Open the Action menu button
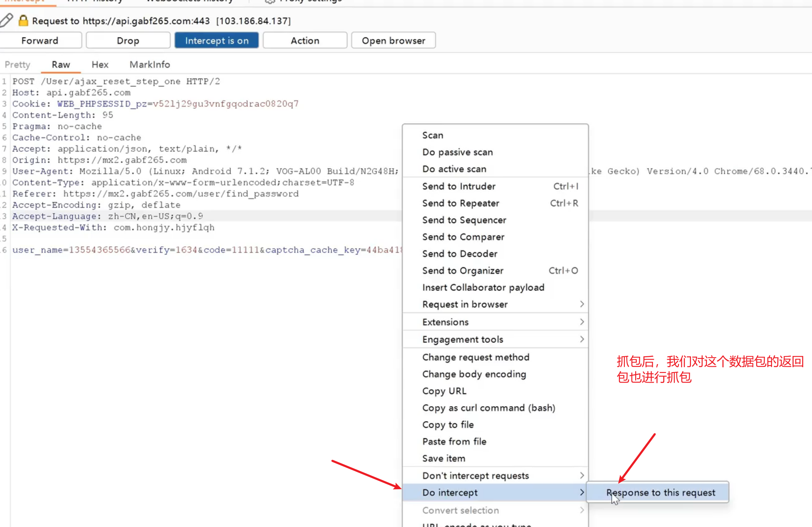The height and width of the screenshot is (527, 812). (304, 40)
